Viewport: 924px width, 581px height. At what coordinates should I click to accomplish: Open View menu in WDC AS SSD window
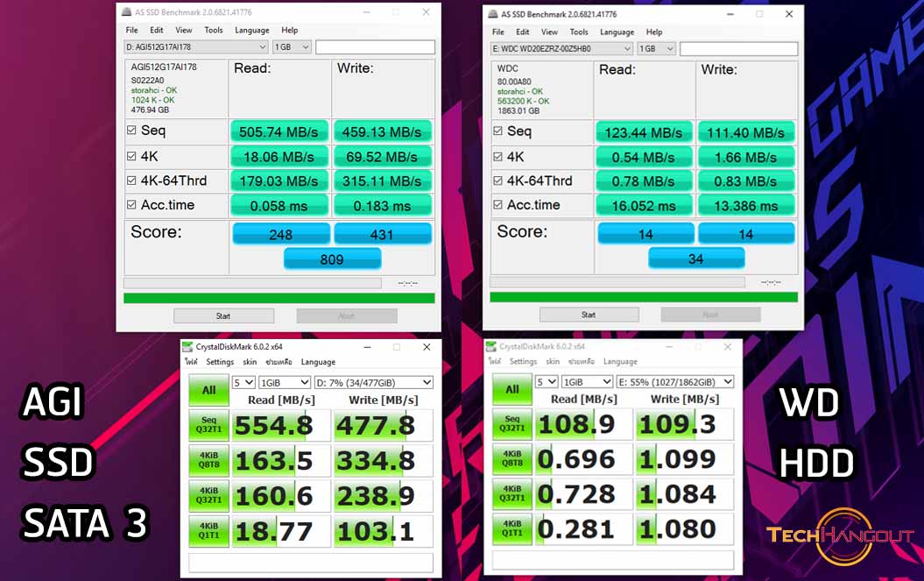pyautogui.click(x=549, y=32)
